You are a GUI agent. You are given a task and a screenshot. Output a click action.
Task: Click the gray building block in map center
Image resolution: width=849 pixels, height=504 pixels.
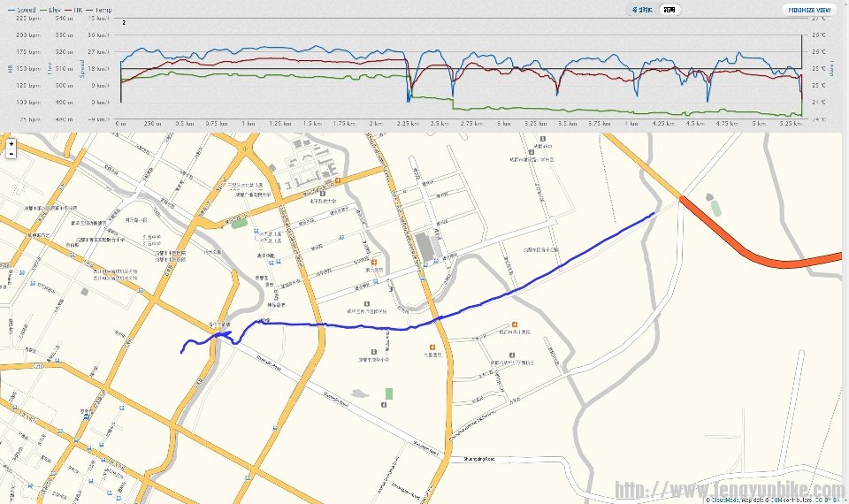[x=426, y=248]
